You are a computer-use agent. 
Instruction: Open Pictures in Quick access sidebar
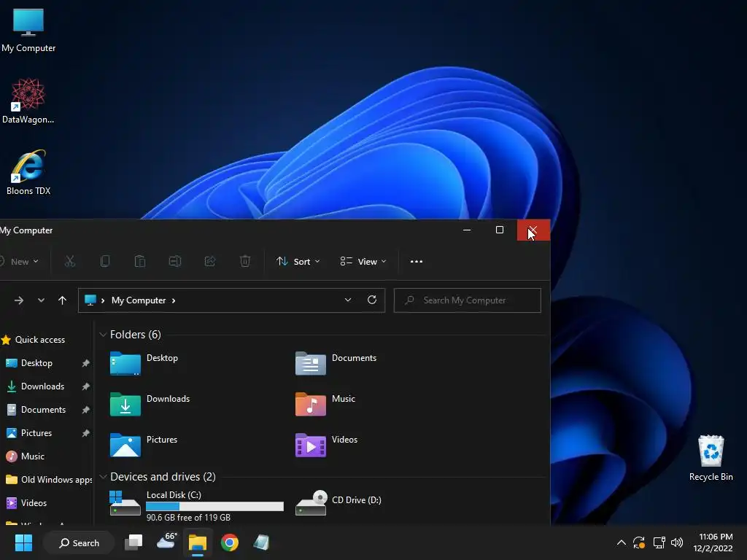[x=28, y=433]
